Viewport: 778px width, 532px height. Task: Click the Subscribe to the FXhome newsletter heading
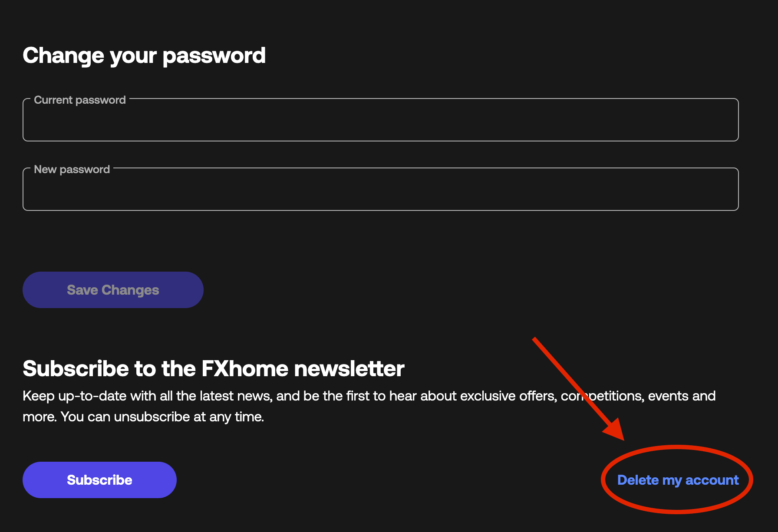click(x=214, y=368)
